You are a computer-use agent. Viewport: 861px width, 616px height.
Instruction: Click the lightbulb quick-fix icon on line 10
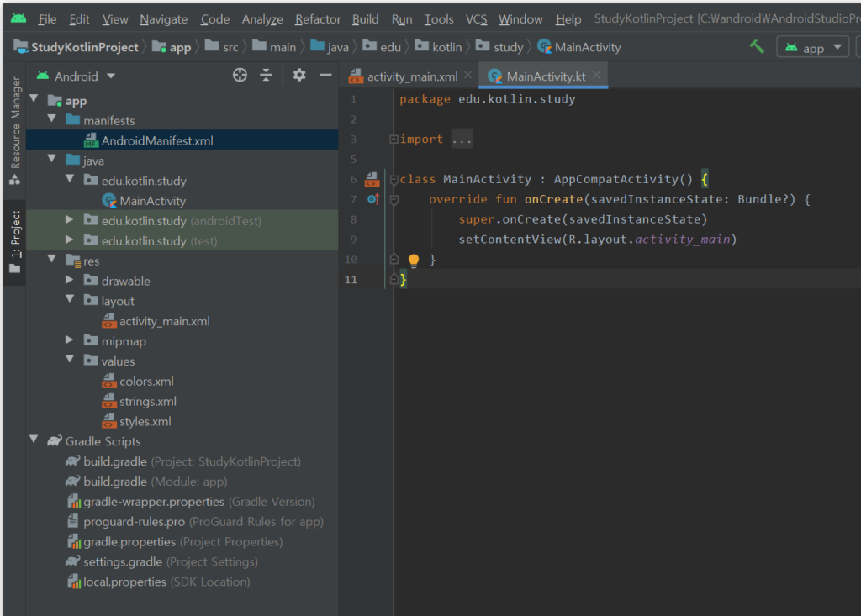pyautogui.click(x=414, y=261)
